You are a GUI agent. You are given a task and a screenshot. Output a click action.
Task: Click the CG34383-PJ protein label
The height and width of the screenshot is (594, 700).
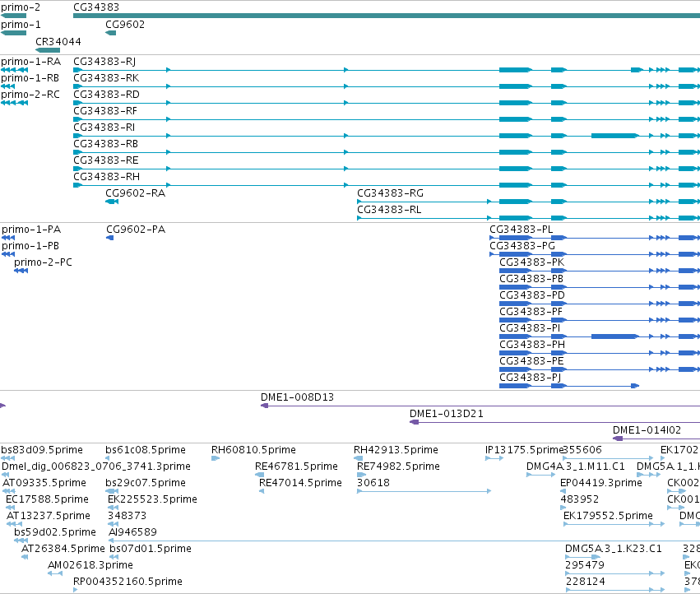click(x=531, y=378)
